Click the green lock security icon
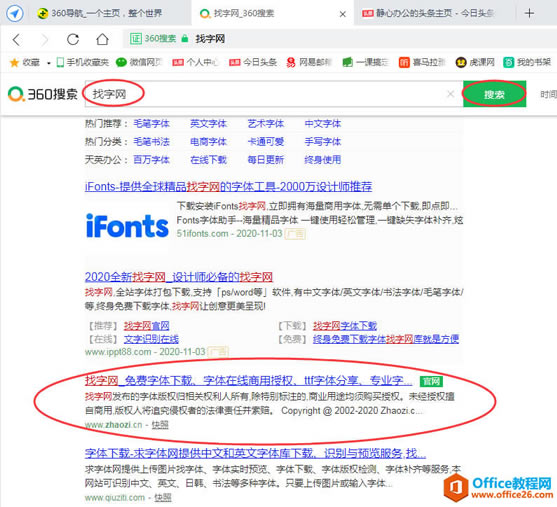 pyautogui.click(x=184, y=39)
